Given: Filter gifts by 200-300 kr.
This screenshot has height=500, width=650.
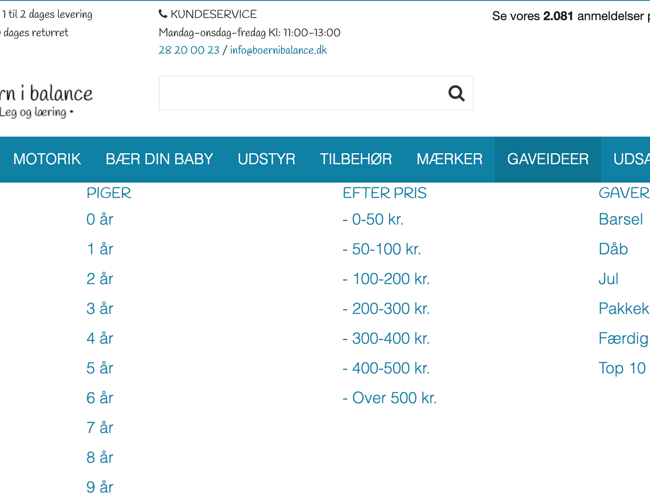Looking at the screenshot, I should coord(386,309).
